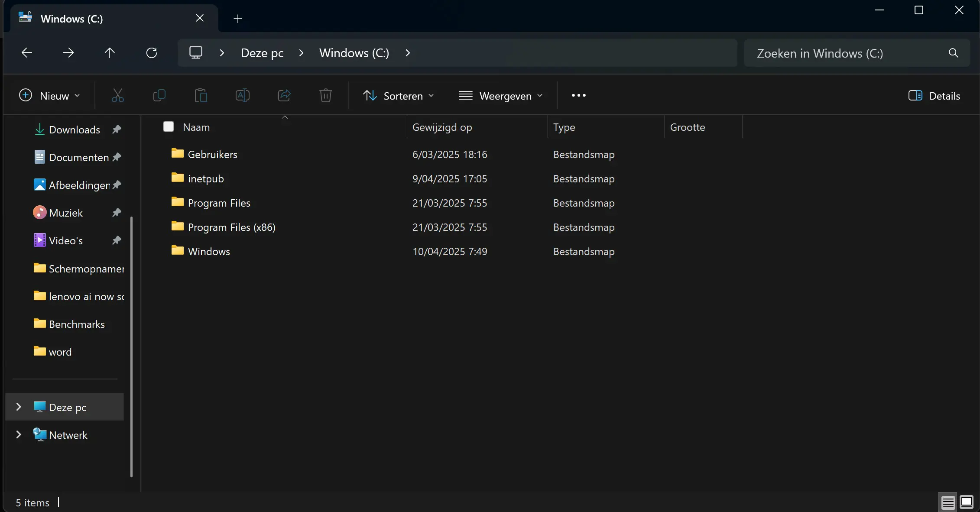Screen dimensions: 980x512
Task: Click the Delete trash icon
Action: coord(325,95)
